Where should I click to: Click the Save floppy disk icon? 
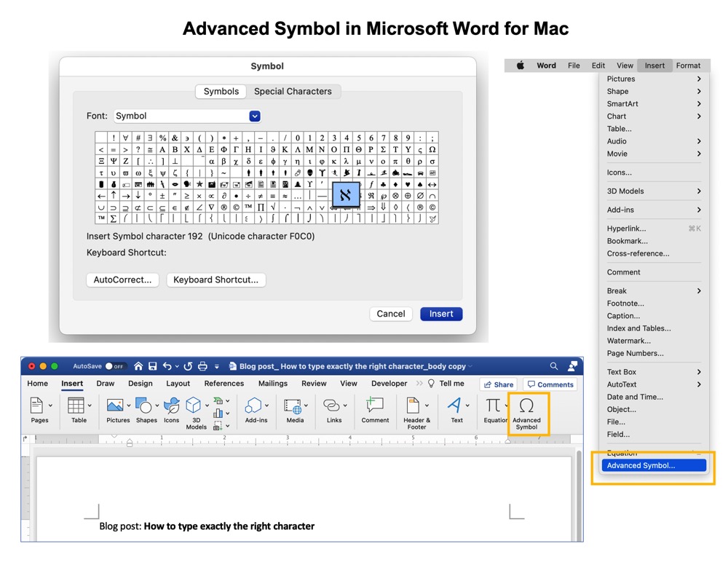pyautogui.click(x=152, y=366)
